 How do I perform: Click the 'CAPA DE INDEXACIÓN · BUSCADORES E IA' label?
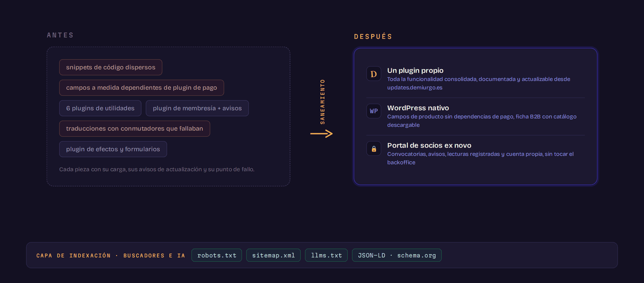(111, 256)
